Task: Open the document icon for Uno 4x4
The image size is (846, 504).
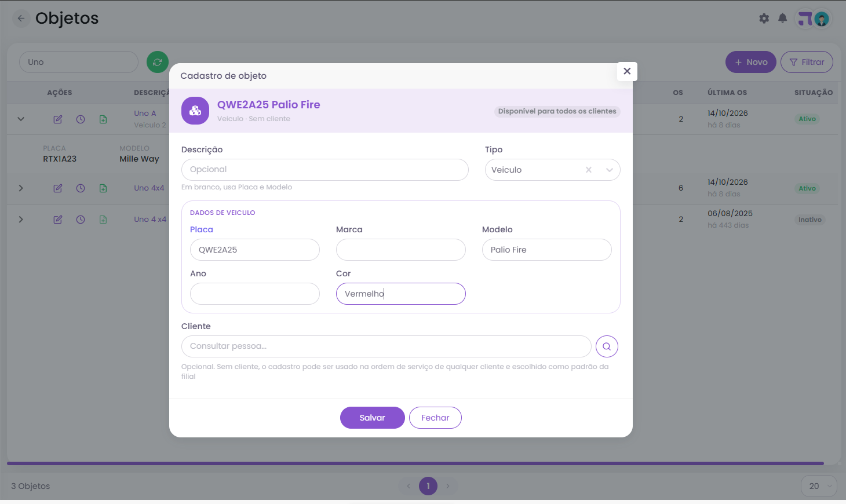Action: (103, 188)
